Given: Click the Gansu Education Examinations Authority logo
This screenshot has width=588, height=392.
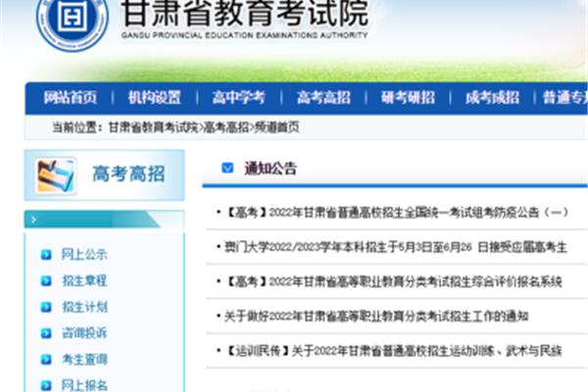Looking at the screenshot, I should pyautogui.click(x=73, y=20).
